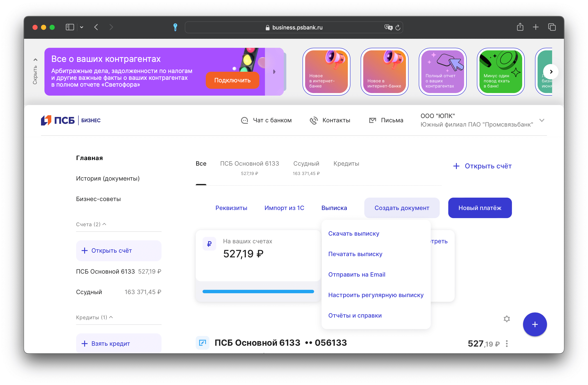This screenshot has height=385, width=588.
Task: Choose Отправить на Email from menu
Action: pos(357,274)
